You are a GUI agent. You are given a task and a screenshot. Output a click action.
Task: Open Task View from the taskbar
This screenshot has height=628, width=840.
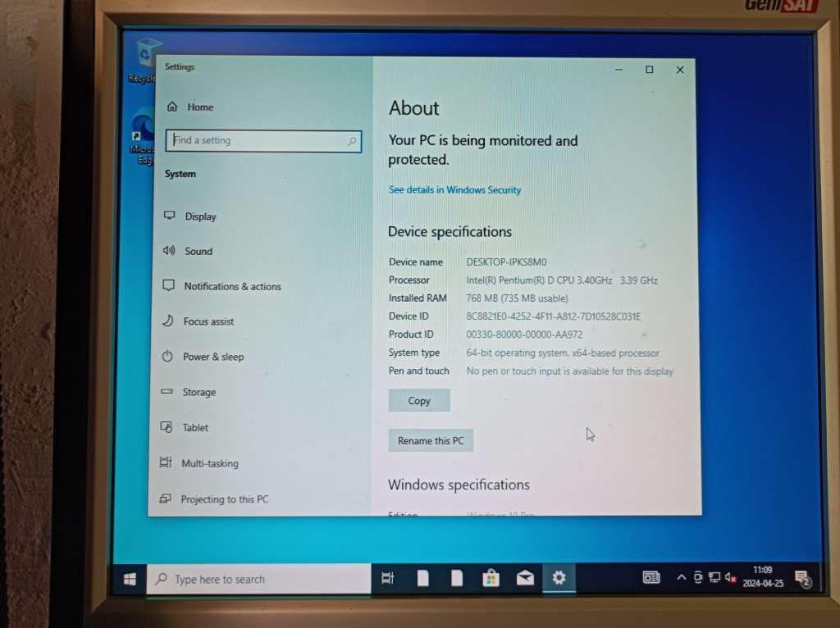pos(388,578)
